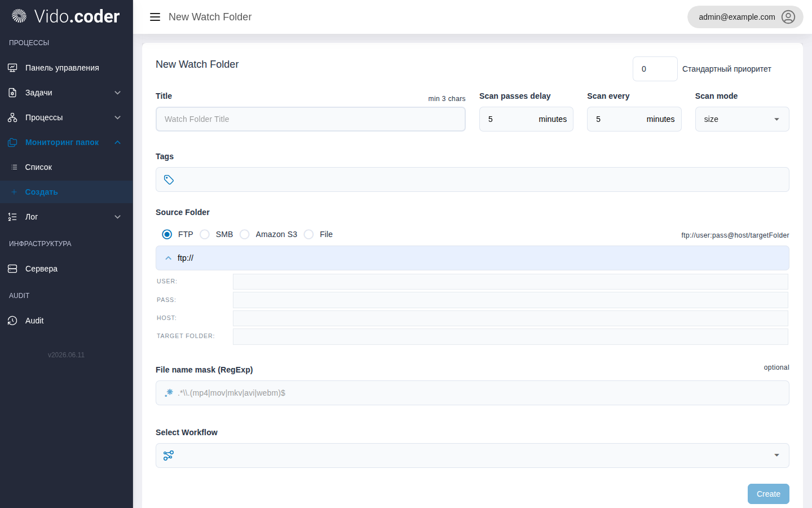812x508 pixels.
Task: Click the v2026.06.11 version text
Action: 67,355
